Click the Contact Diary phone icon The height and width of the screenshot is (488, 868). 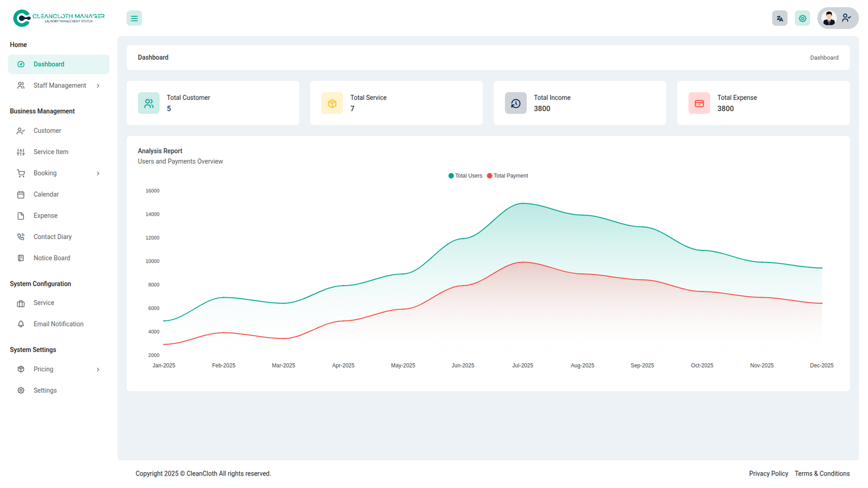click(x=21, y=237)
